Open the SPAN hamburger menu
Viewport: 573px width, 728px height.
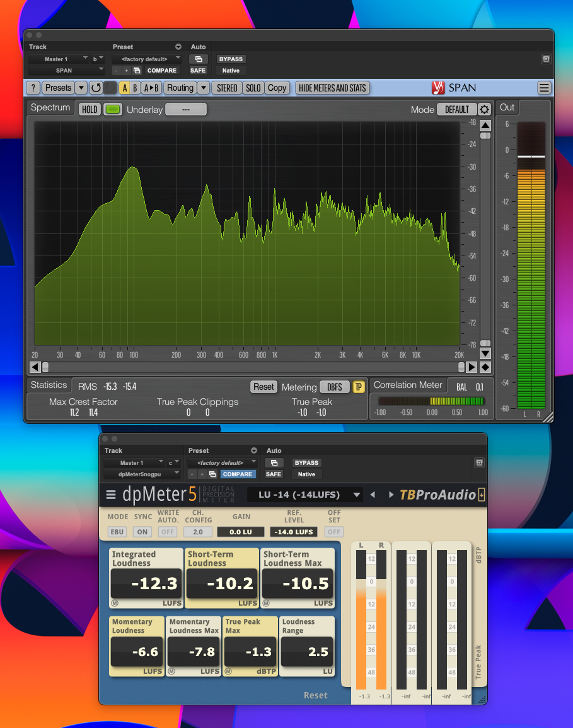pyautogui.click(x=544, y=88)
